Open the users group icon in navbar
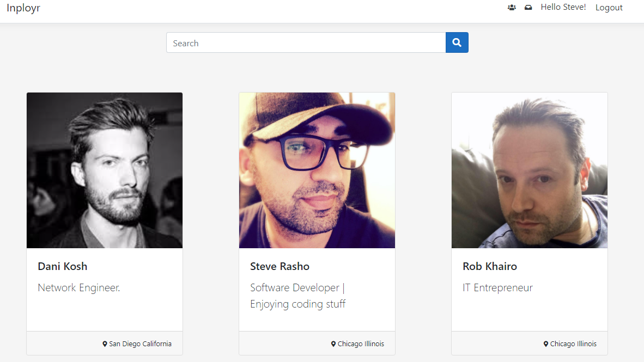The image size is (644, 362). coord(512,8)
